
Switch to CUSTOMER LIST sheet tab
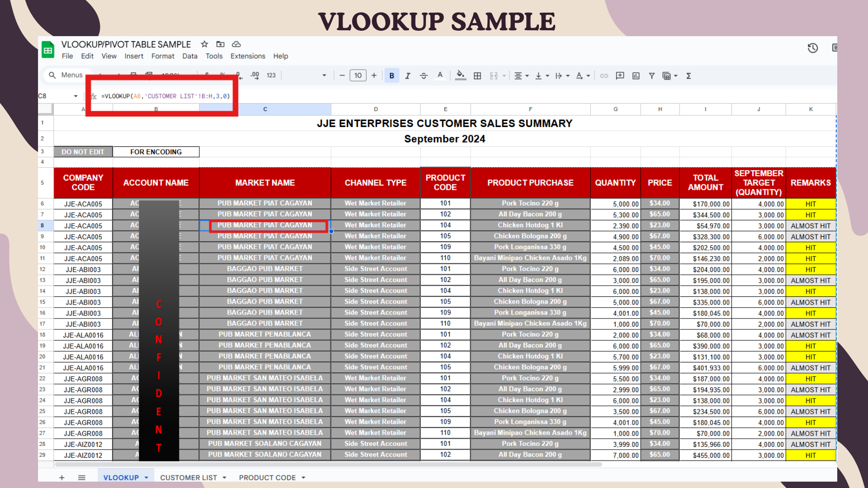[x=189, y=478]
